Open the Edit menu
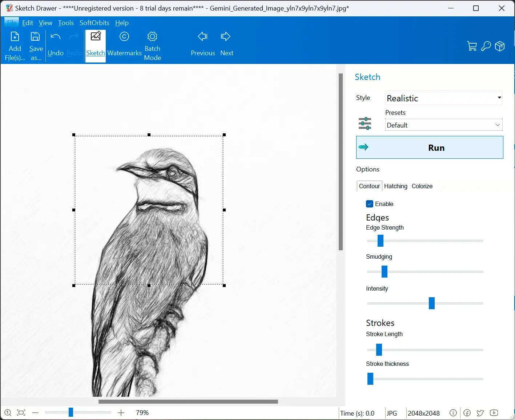515x420 pixels. click(28, 23)
